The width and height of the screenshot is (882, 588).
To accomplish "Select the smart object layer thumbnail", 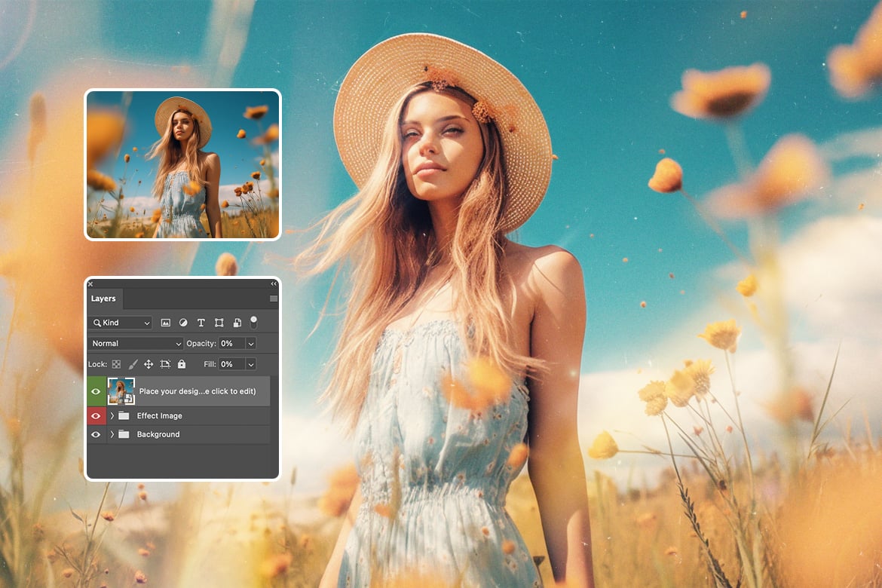I will [x=121, y=392].
